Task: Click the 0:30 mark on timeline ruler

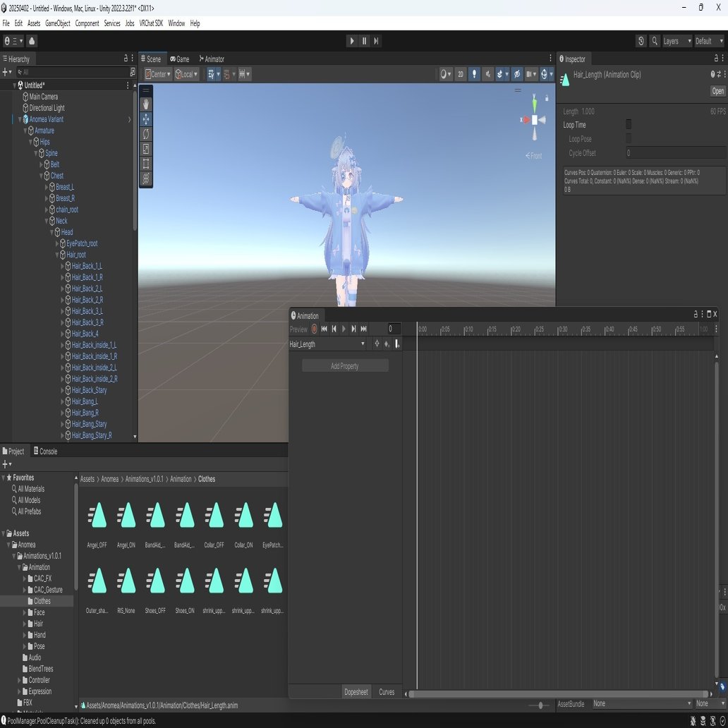Action: coord(563,329)
